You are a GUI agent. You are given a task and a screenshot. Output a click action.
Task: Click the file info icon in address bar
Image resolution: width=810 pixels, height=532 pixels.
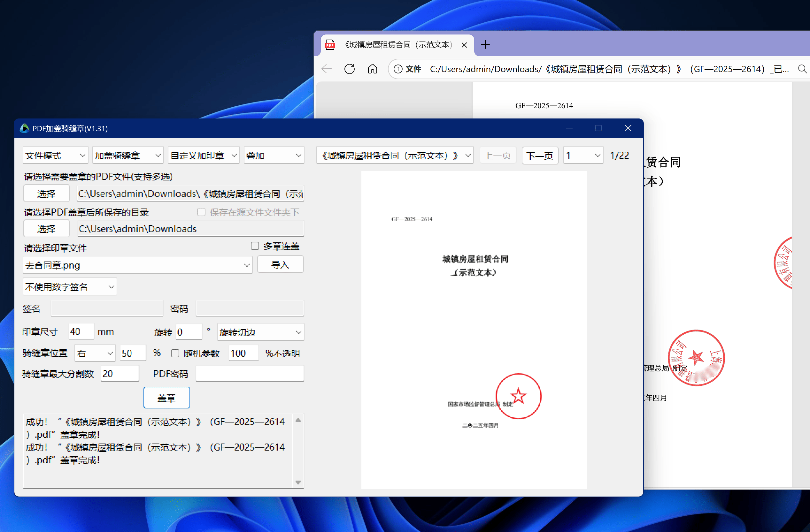(397, 69)
